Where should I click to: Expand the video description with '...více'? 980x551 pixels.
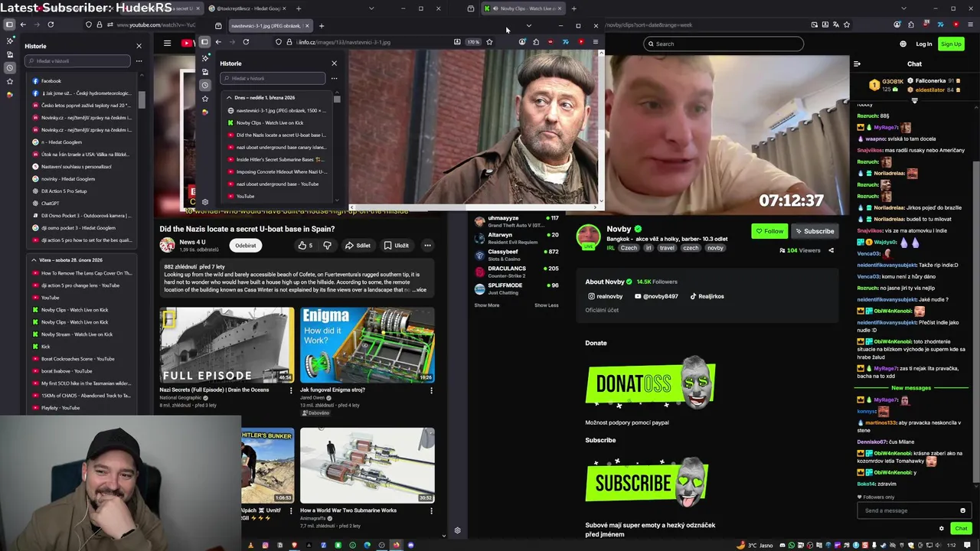[420, 290]
